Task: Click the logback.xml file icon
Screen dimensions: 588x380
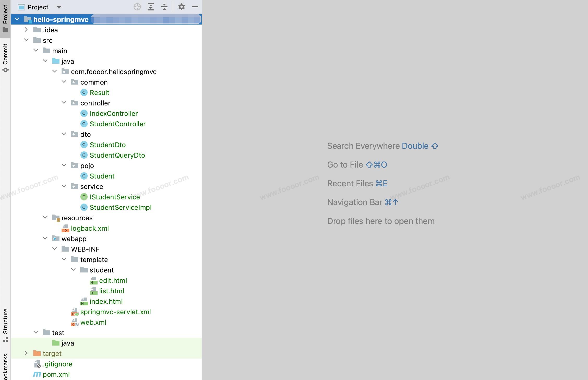Action: (65, 228)
